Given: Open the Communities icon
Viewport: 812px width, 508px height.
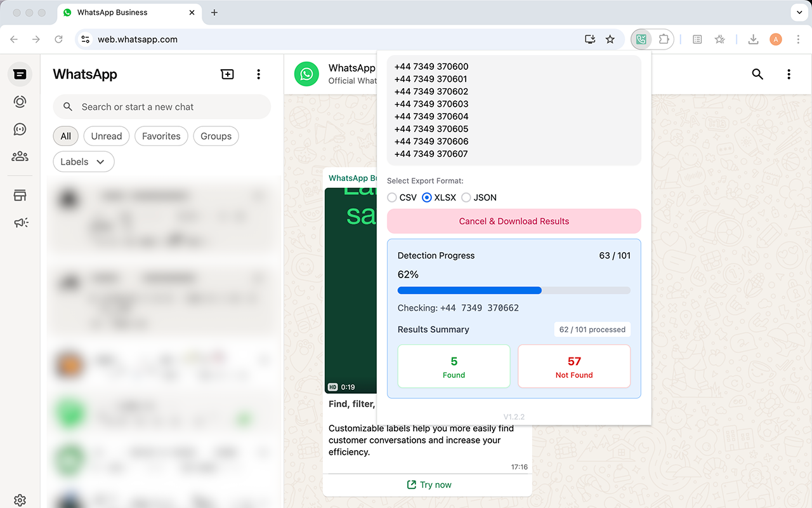Looking at the screenshot, I should pos(20,156).
